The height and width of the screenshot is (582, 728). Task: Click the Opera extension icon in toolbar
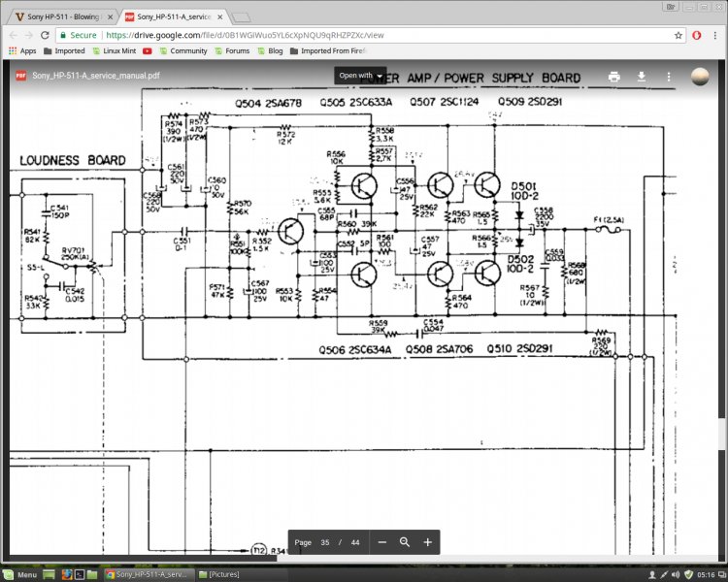coord(695,34)
